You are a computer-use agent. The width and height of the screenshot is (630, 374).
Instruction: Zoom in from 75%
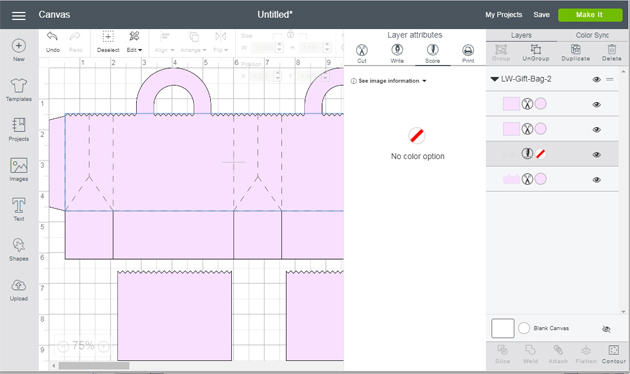tap(103, 346)
